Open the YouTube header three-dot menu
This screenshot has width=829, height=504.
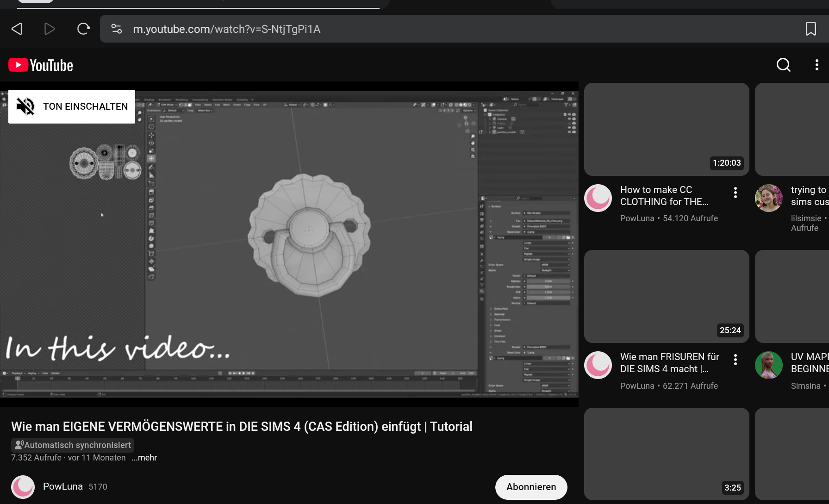coord(817,65)
